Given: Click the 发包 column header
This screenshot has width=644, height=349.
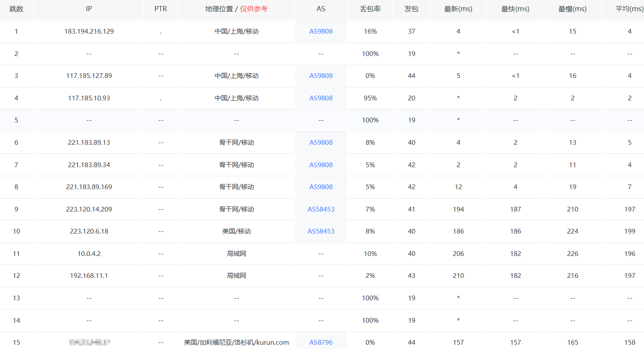Looking at the screenshot, I should coord(412,9).
